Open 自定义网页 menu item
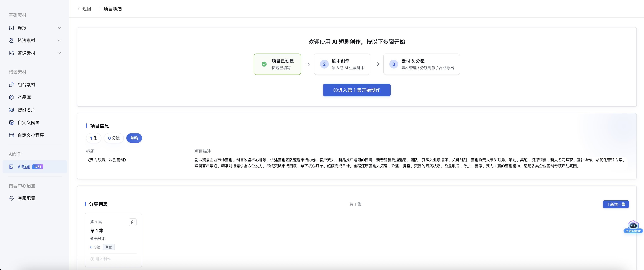644x270 pixels. [35, 123]
